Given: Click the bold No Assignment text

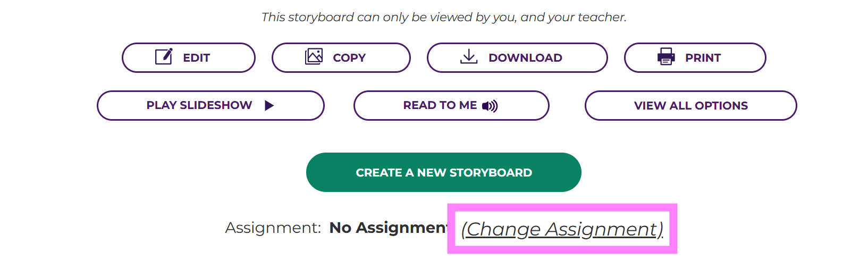Looking at the screenshot, I should [x=388, y=228].
